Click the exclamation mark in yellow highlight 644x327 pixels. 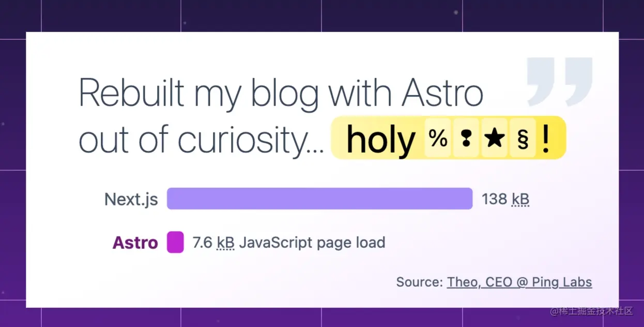coord(546,140)
